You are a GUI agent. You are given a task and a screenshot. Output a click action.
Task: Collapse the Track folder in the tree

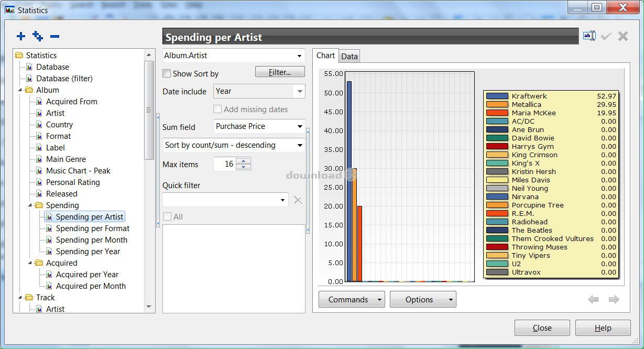[x=20, y=298]
